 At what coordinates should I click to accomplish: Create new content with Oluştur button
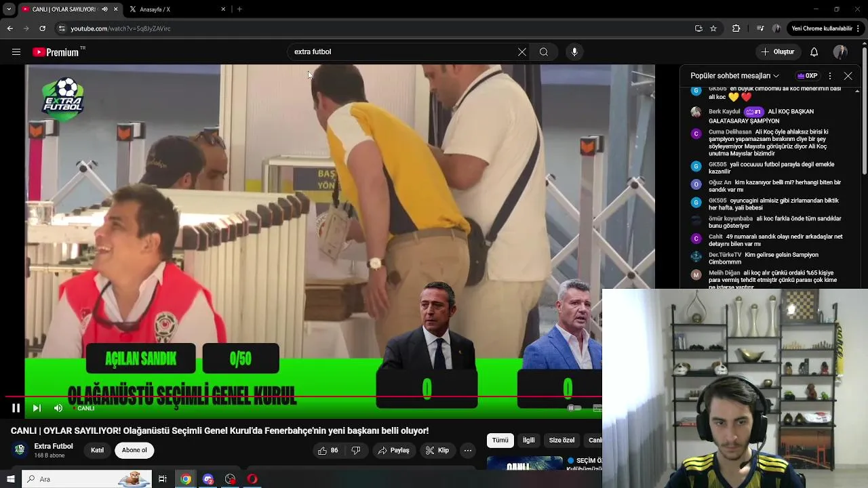(777, 52)
